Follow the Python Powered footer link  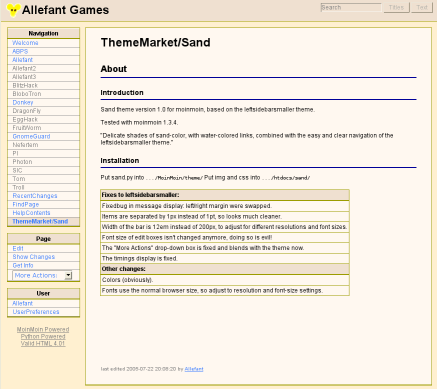[x=43, y=336]
